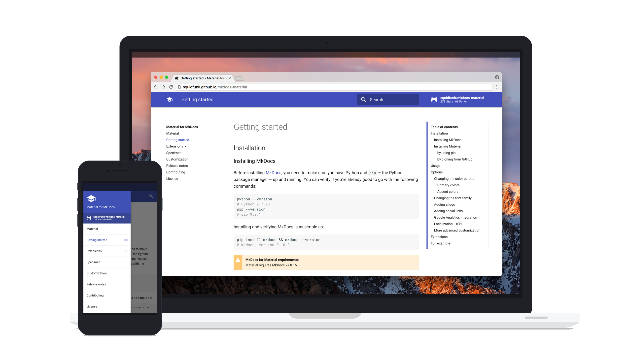Image resolution: width=626 pixels, height=364 pixels.
Task: Click License in the left navigation
Action: click(x=172, y=178)
